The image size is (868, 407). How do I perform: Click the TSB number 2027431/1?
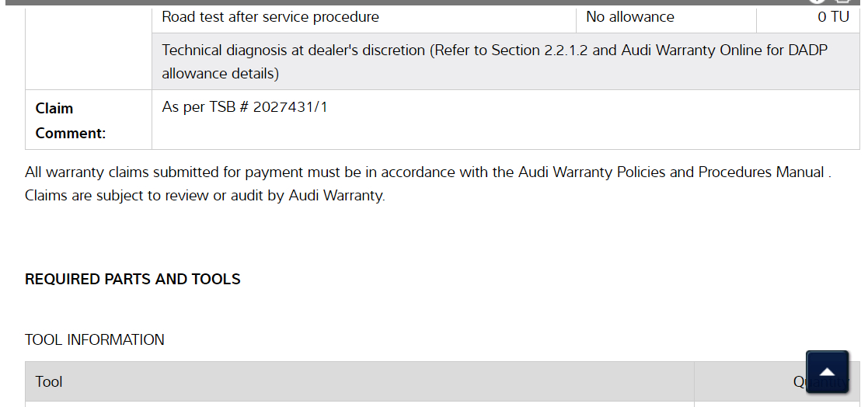[290, 107]
